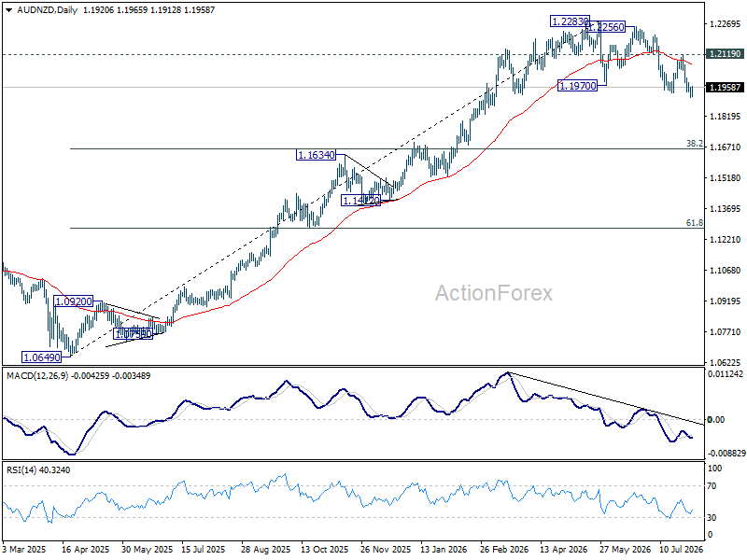Click the 1.21190 level marker on price axis
This screenshot has height=560, width=747.
725,54
